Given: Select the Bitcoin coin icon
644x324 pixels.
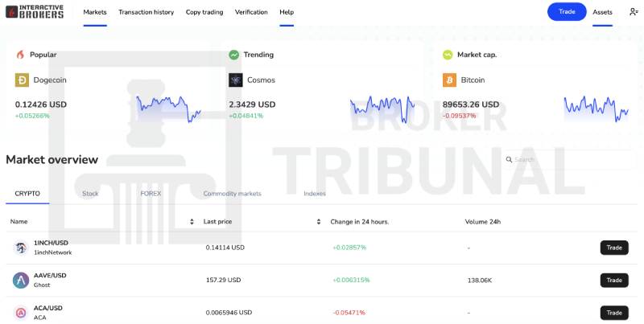Looking at the screenshot, I should 449,80.
